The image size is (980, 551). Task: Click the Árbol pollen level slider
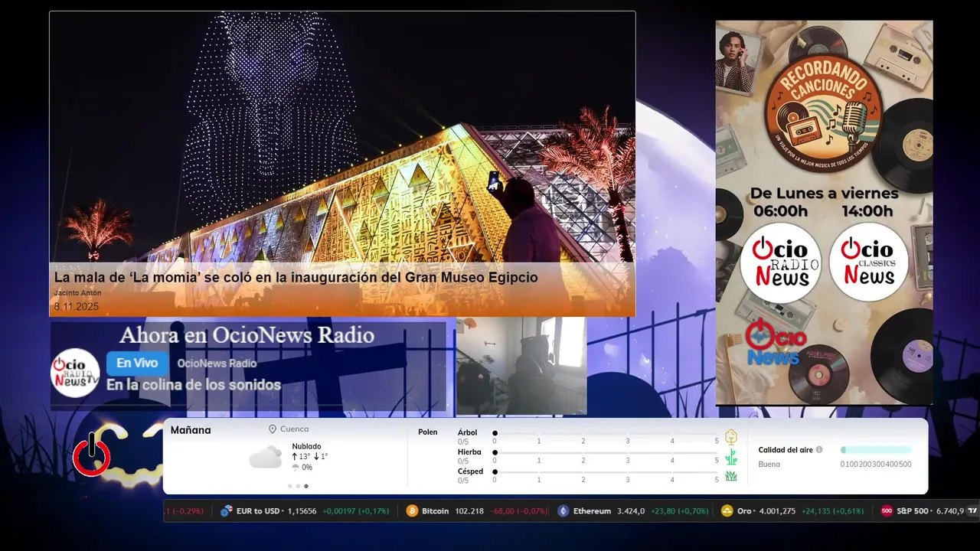point(606,433)
